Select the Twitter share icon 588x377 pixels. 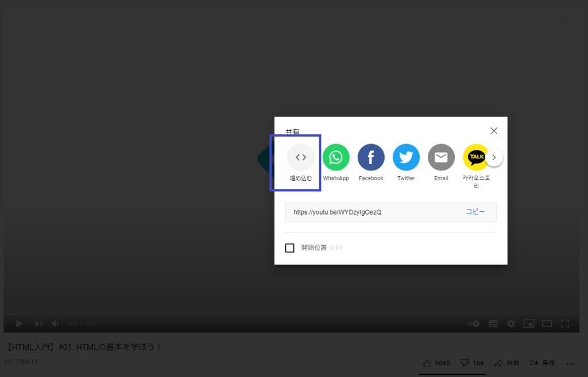pyautogui.click(x=406, y=157)
